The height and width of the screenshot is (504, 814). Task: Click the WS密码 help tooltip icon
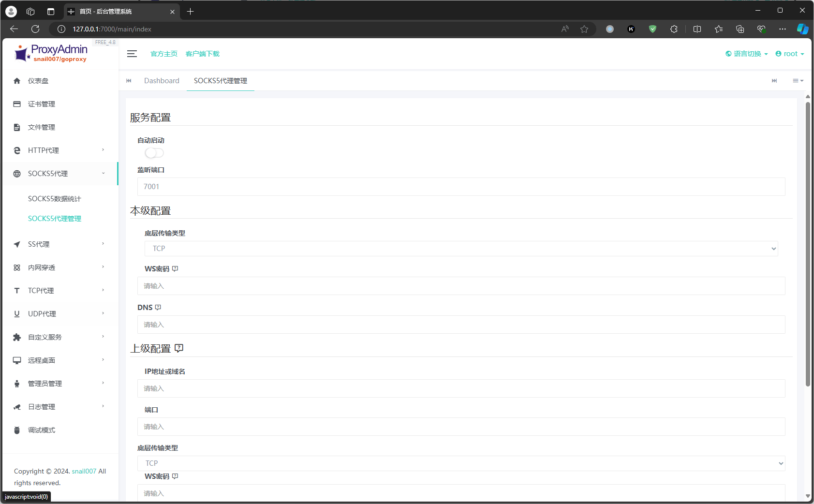tap(175, 269)
